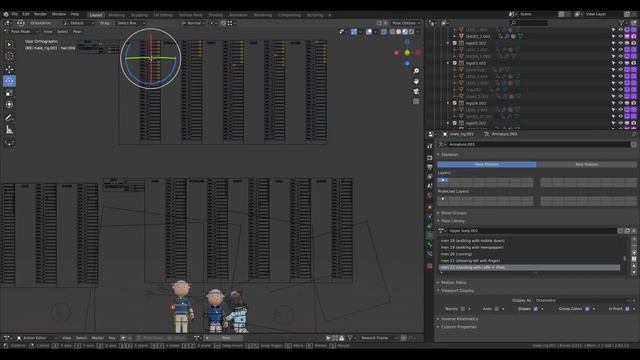
Task: Expand the Custom Properties panel
Action: click(x=458, y=327)
